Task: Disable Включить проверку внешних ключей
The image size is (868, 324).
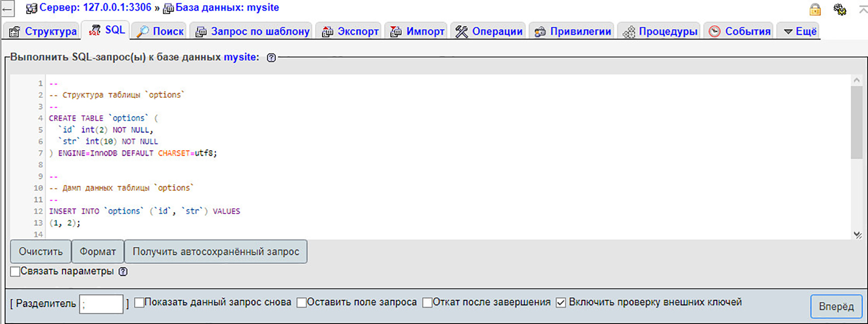Action: coord(561,302)
